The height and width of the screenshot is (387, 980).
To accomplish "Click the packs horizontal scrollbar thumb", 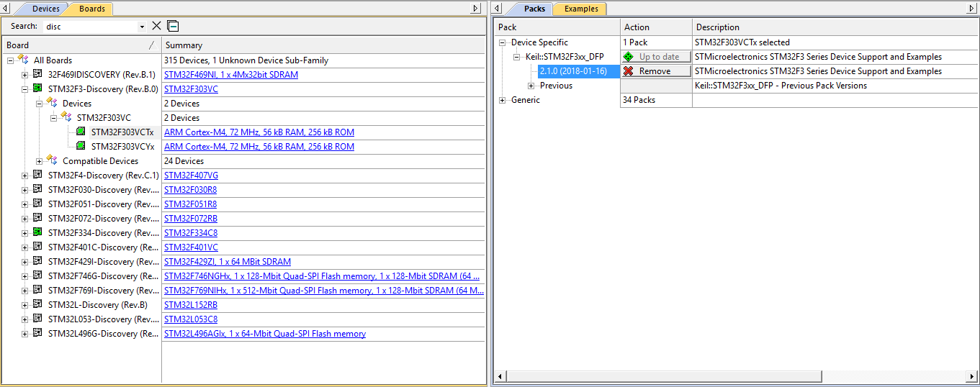I will tap(664, 376).
